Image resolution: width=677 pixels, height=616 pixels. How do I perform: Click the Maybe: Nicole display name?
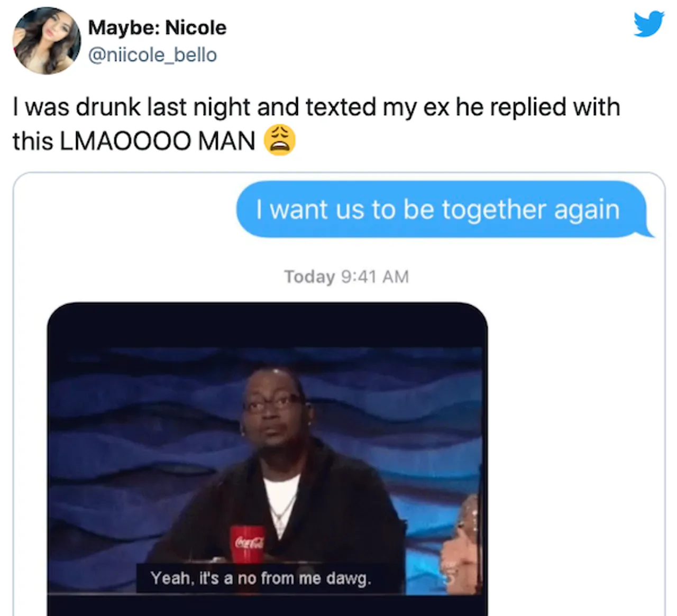click(157, 27)
